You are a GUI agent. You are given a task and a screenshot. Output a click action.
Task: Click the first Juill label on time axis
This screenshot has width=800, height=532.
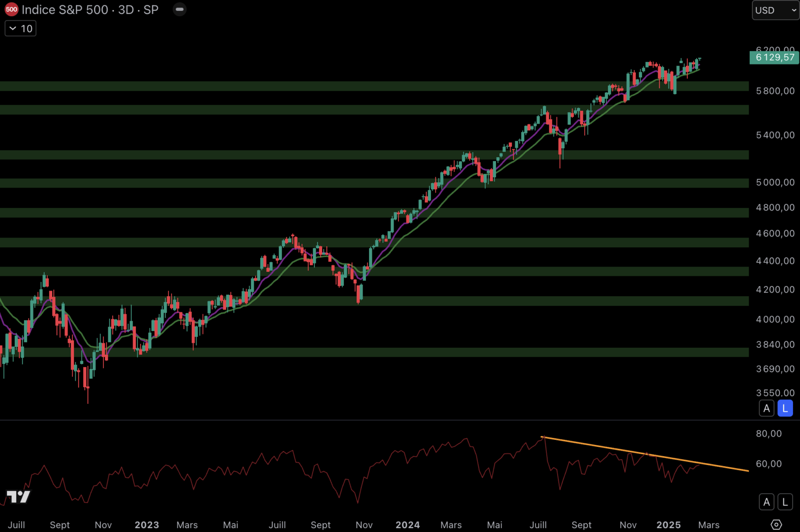coord(16,525)
